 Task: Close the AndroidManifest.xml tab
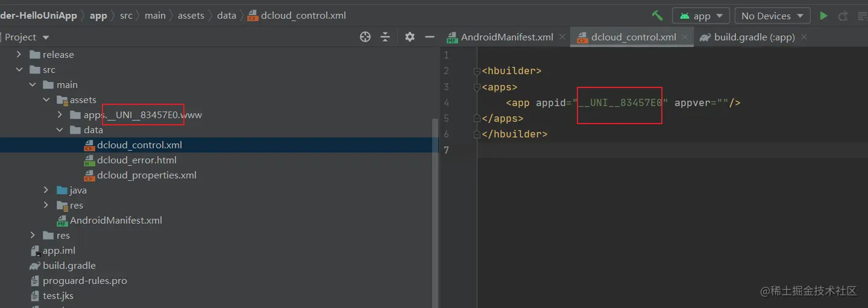point(562,37)
